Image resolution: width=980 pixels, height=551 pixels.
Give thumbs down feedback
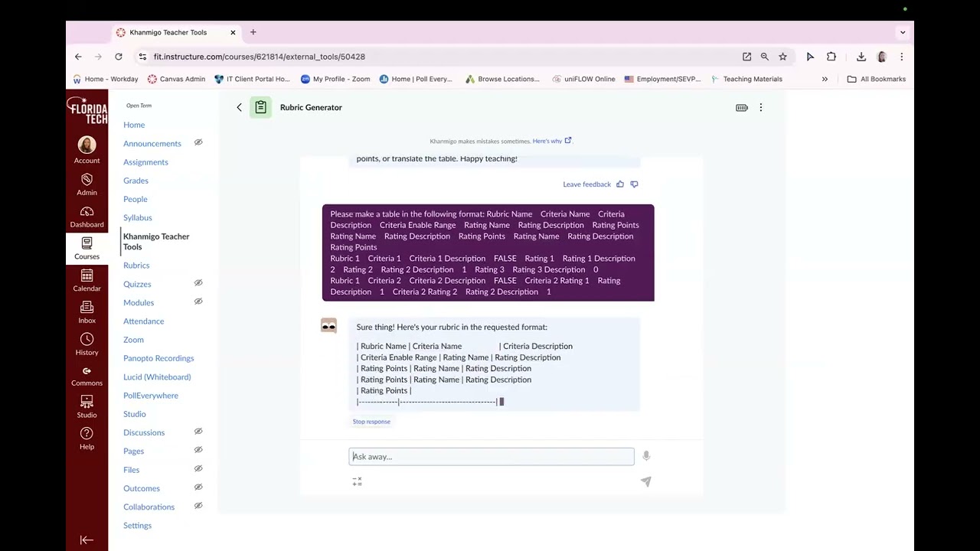point(634,184)
